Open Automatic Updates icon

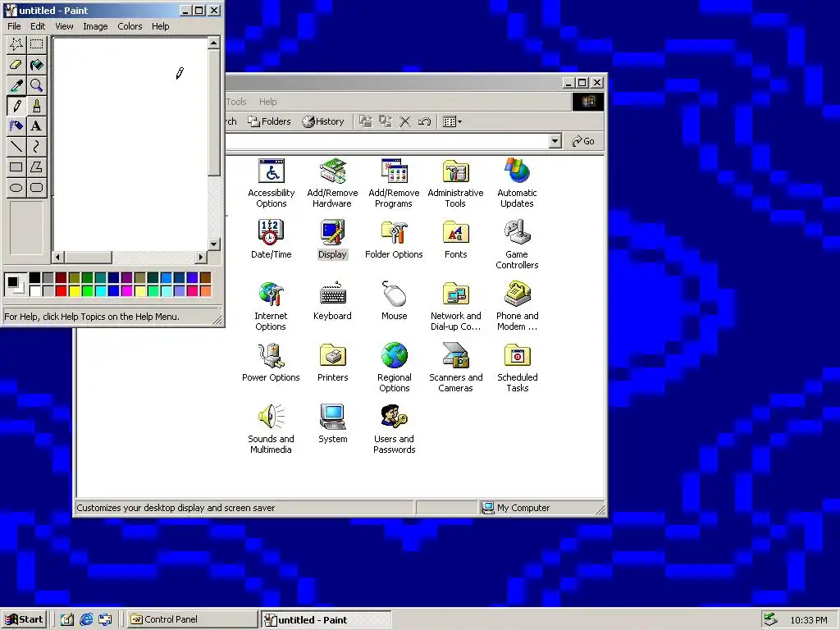(x=517, y=183)
